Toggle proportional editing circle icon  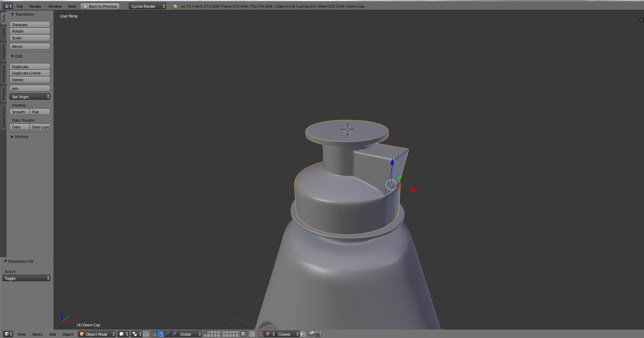(x=252, y=334)
